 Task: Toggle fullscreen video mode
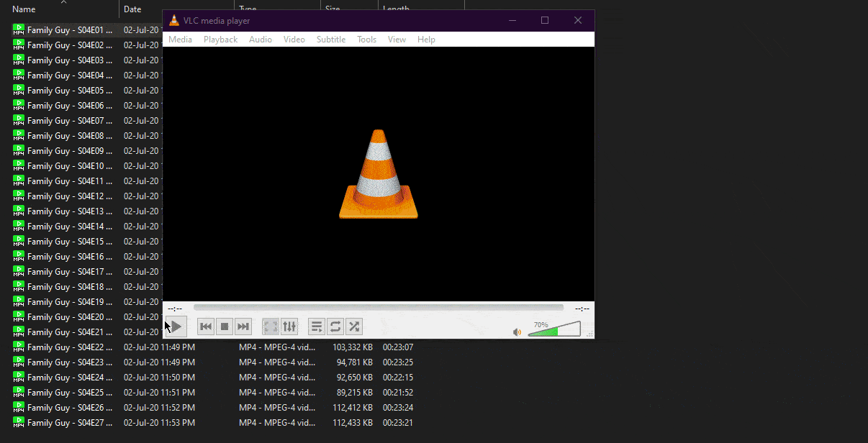pyautogui.click(x=271, y=327)
